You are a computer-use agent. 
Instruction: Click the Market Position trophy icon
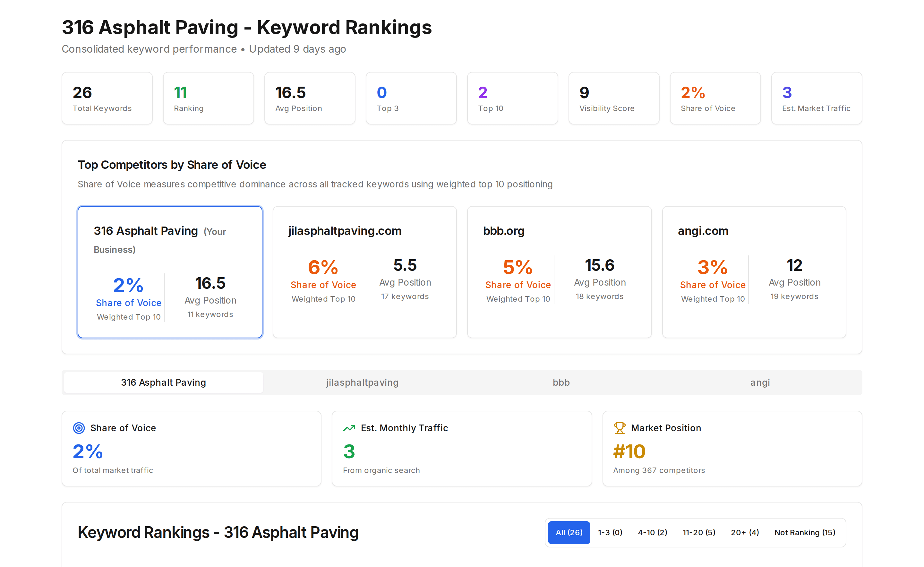[x=620, y=428]
